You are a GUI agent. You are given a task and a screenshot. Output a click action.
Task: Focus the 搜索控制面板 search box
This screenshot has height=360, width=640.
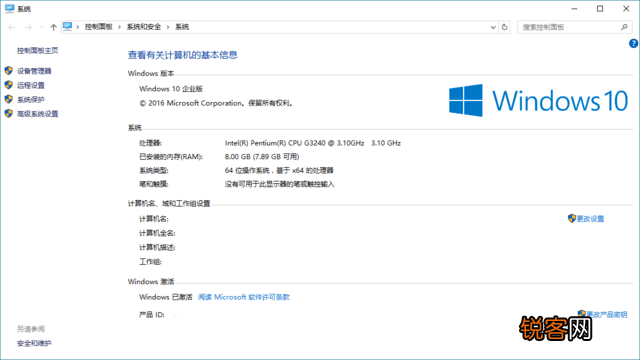(x=574, y=27)
